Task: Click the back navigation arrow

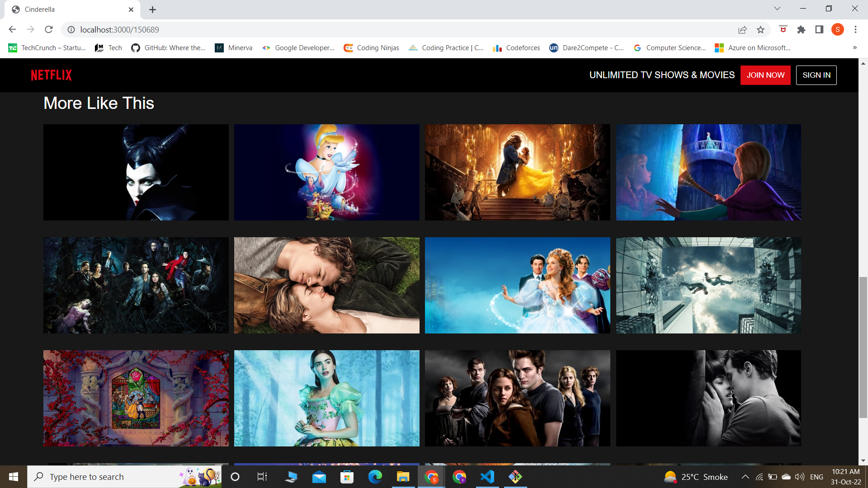Action: pyautogui.click(x=12, y=29)
